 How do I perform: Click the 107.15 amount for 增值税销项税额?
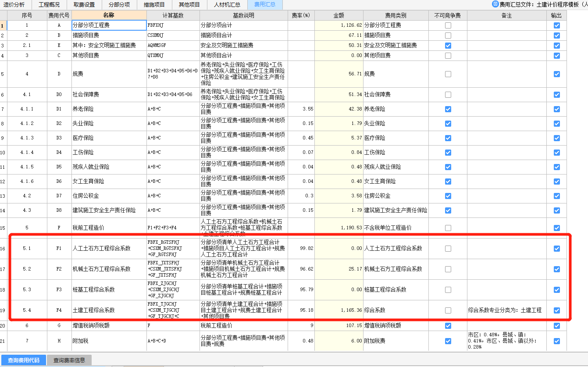[x=339, y=326]
